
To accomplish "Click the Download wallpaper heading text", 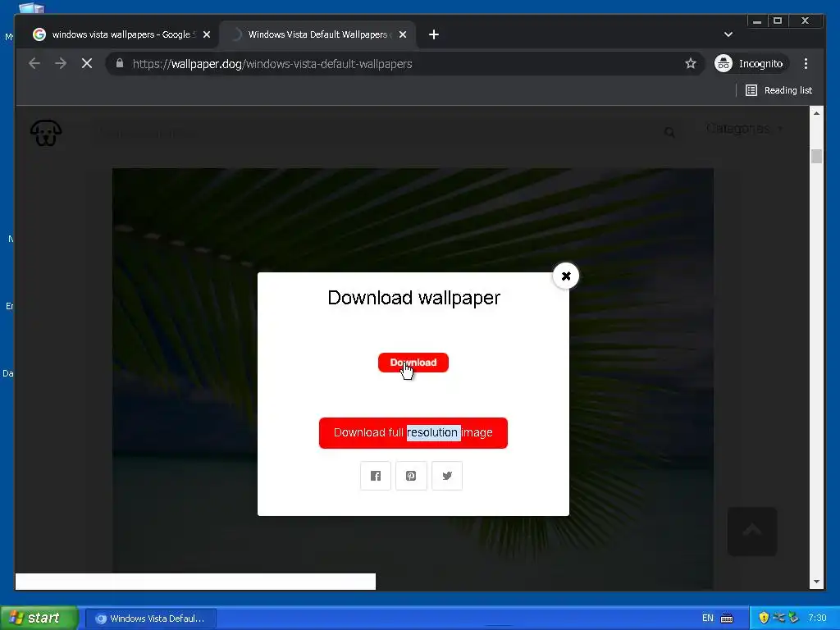I will [413, 298].
